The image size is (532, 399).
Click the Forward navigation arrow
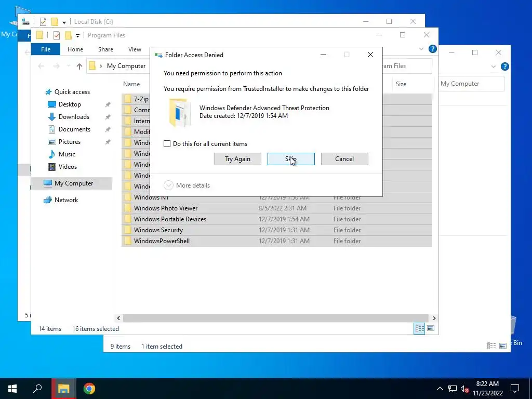[56, 66]
